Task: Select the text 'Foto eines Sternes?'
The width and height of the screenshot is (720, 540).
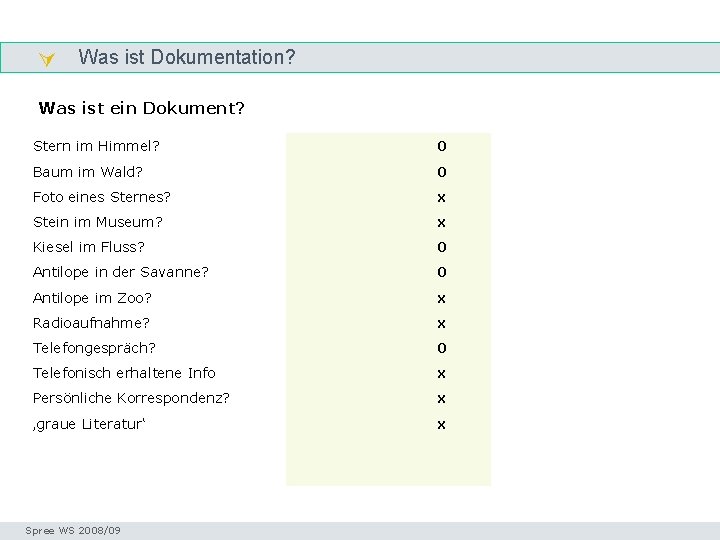Action: point(101,197)
